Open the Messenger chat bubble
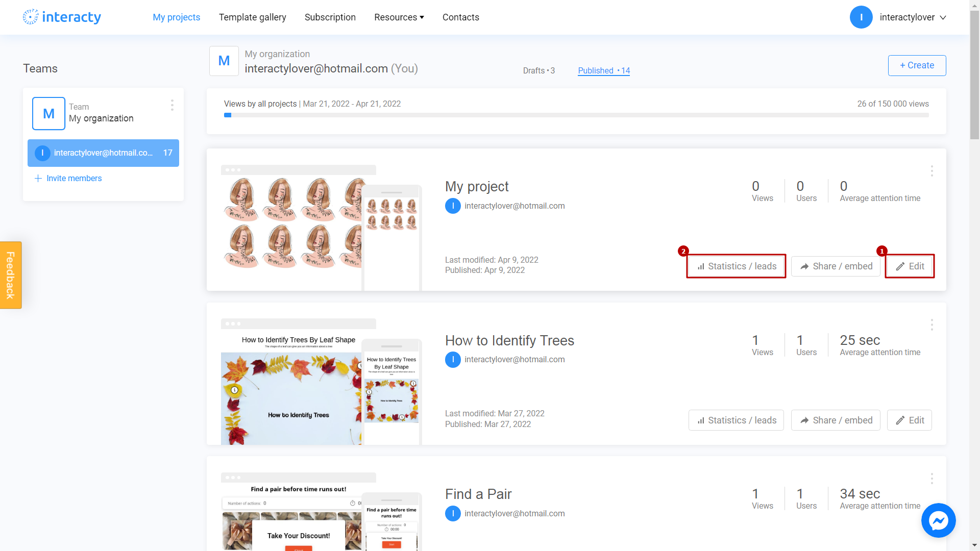The image size is (980, 551). [938, 520]
